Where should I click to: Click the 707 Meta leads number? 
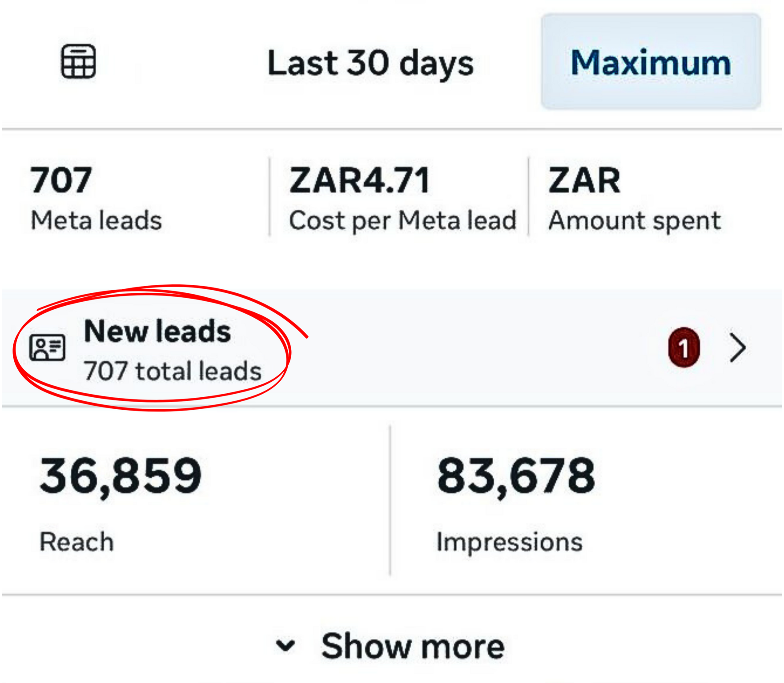click(61, 180)
